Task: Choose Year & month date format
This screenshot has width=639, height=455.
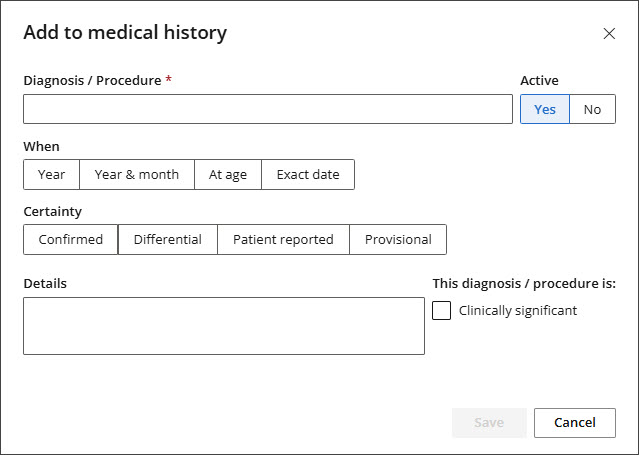Action: coord(137,174)
